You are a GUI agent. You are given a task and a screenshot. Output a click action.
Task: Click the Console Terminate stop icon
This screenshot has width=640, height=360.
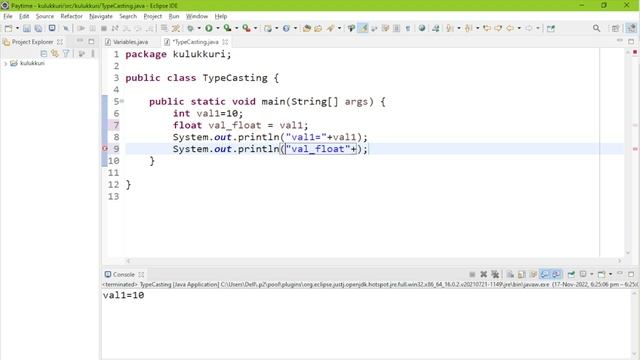[x=472, y=274]
